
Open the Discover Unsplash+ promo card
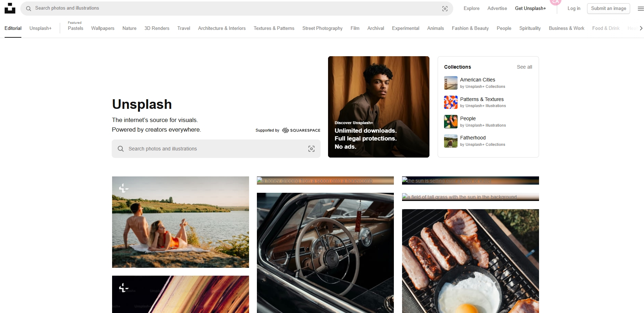pyautogui.click(x=379, y=107)
